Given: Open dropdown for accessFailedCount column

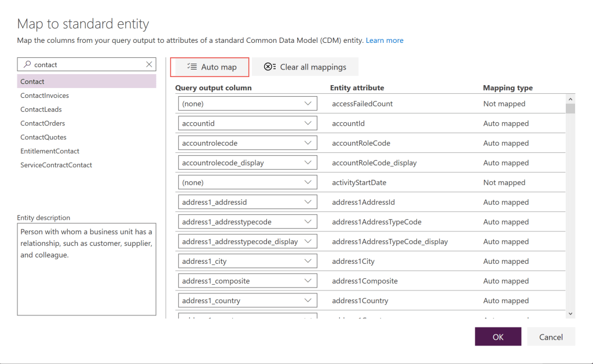Looking at the screenshot, I should pos(308,104).
